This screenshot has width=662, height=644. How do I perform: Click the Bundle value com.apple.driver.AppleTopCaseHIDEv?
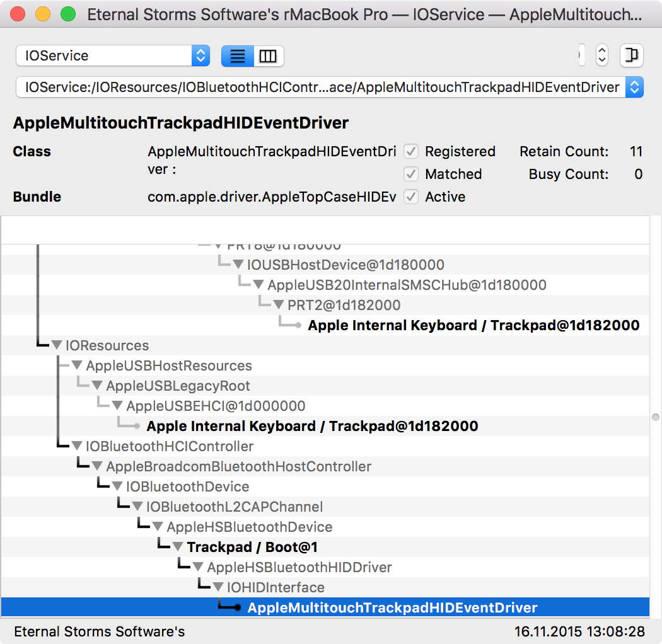(x=272, y=197)
